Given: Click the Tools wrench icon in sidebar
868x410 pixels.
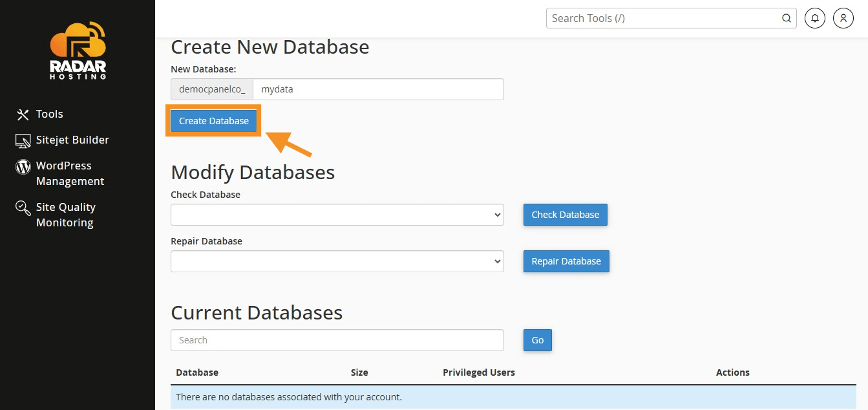Looking at the screenshot, I should pos(23,114).
